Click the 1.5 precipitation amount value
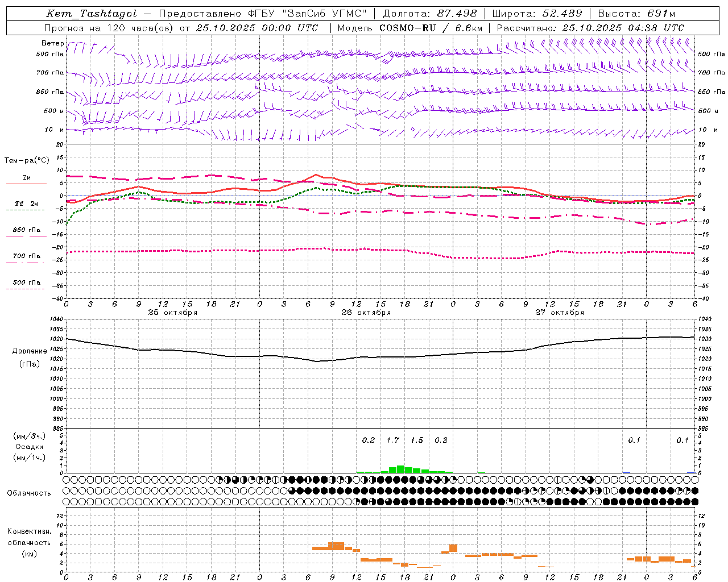 point(417,440)
